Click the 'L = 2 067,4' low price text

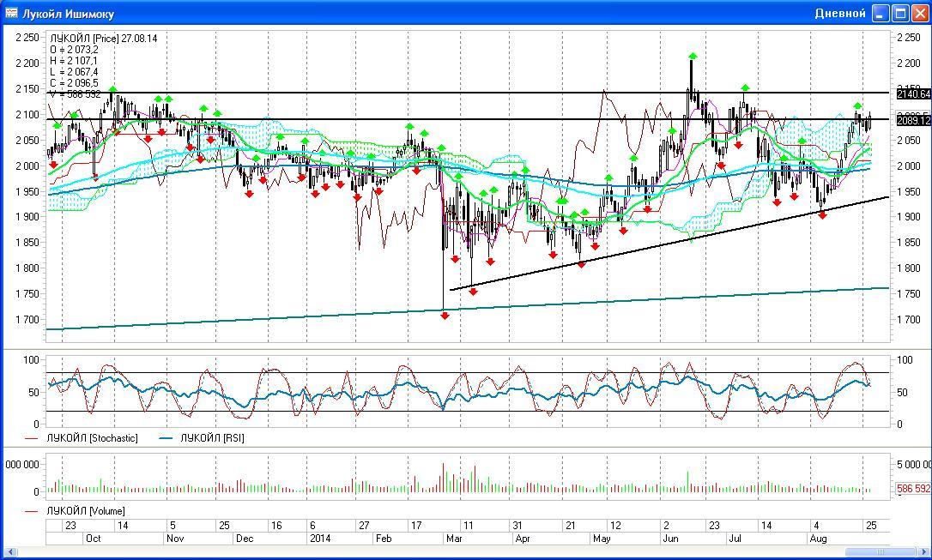(x=75, y=72)
